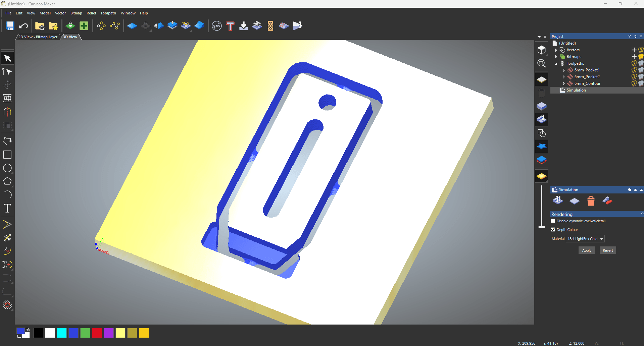Open the Material dropdown showing 18ct LightBox Gold
The image size is (644, 346).
click(x=585, y=238)
